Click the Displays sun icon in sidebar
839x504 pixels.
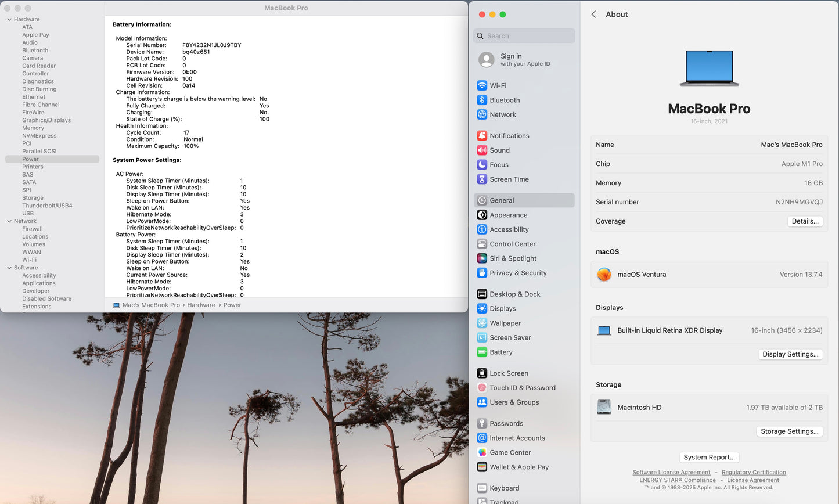tap(482, 309)
